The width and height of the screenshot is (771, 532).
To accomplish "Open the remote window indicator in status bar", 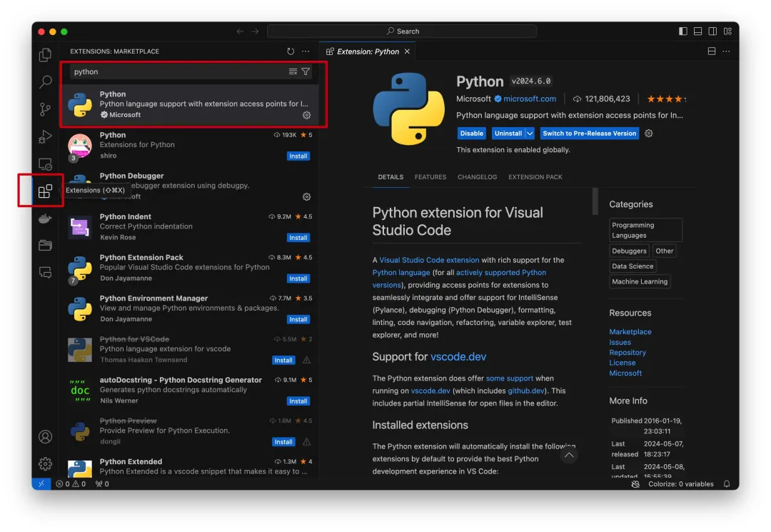I will 41,484.
